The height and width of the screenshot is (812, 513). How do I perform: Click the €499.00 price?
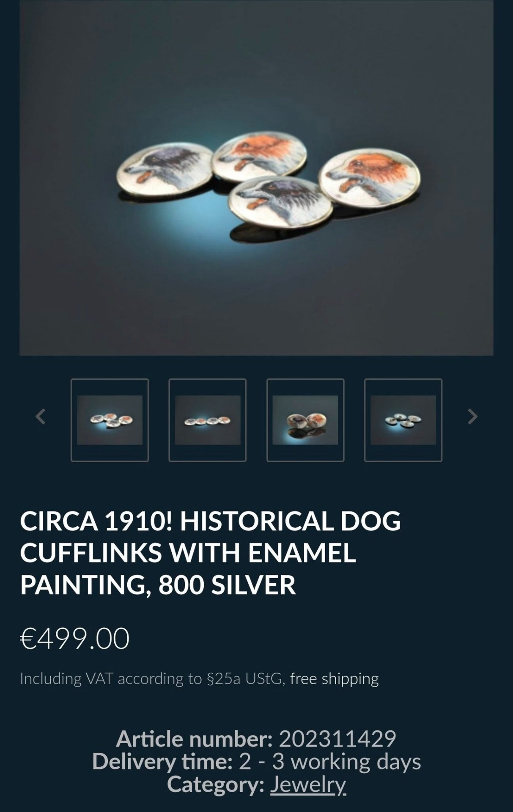click(x=75, y=638)
